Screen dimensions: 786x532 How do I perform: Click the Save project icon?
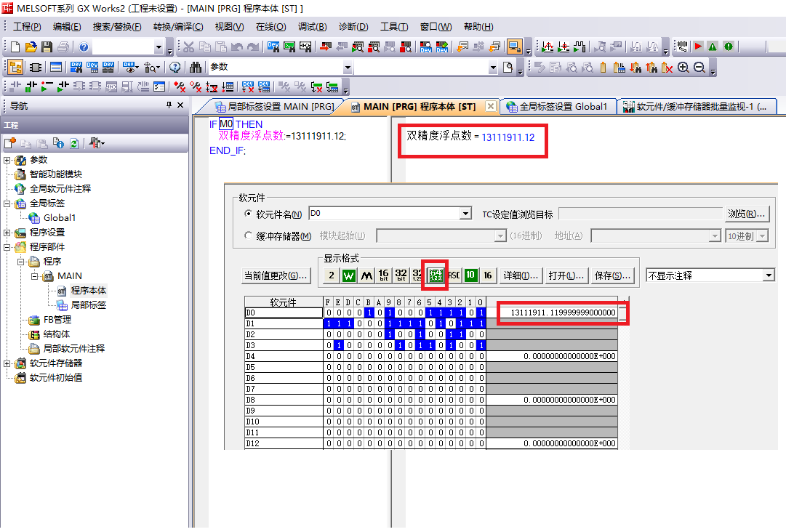tap(47, 47)
